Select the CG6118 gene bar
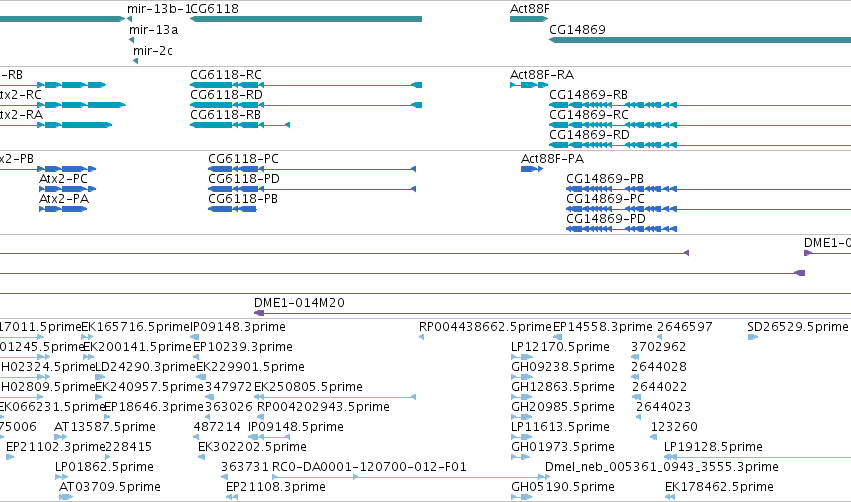 [x=306, y=19]
